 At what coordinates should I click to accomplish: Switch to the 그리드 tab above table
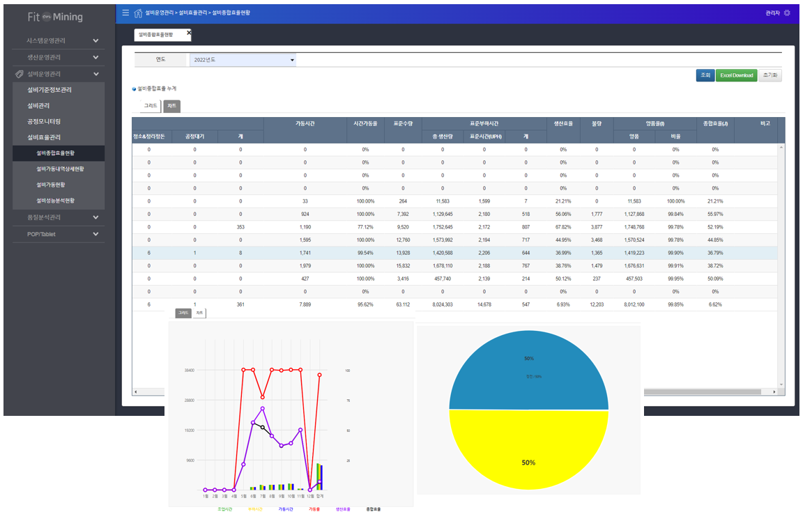(x=151, y=106)
